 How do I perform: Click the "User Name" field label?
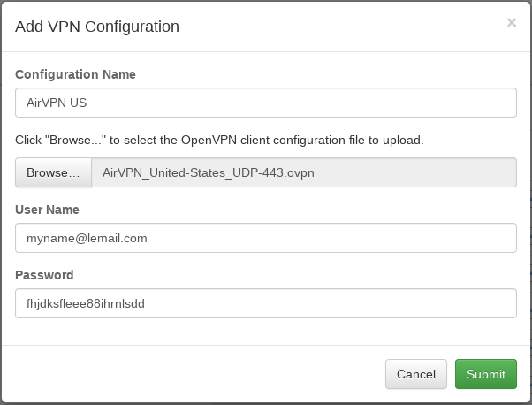tap(48, 210)
